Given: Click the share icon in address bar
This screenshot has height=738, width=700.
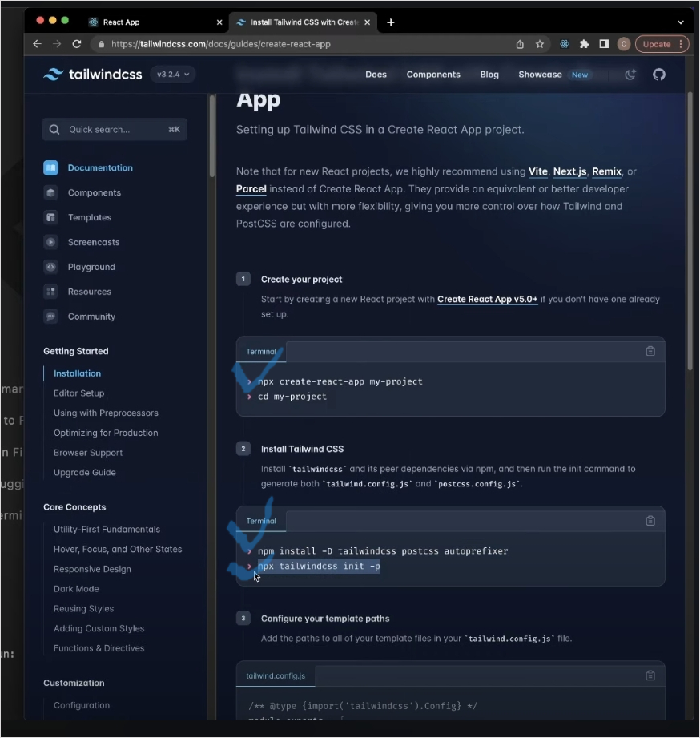Looking at the screenshot, I should pyautogui.click(x=520, y=44).
